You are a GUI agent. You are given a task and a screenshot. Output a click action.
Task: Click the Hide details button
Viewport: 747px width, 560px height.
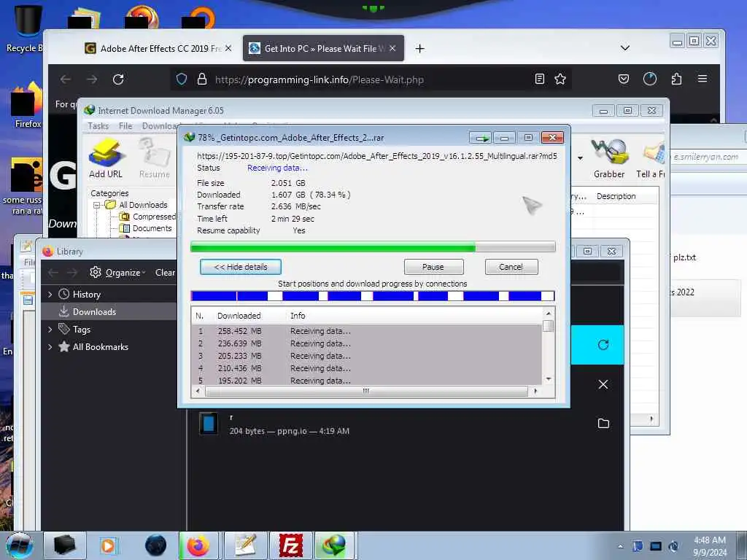(241, 267)
